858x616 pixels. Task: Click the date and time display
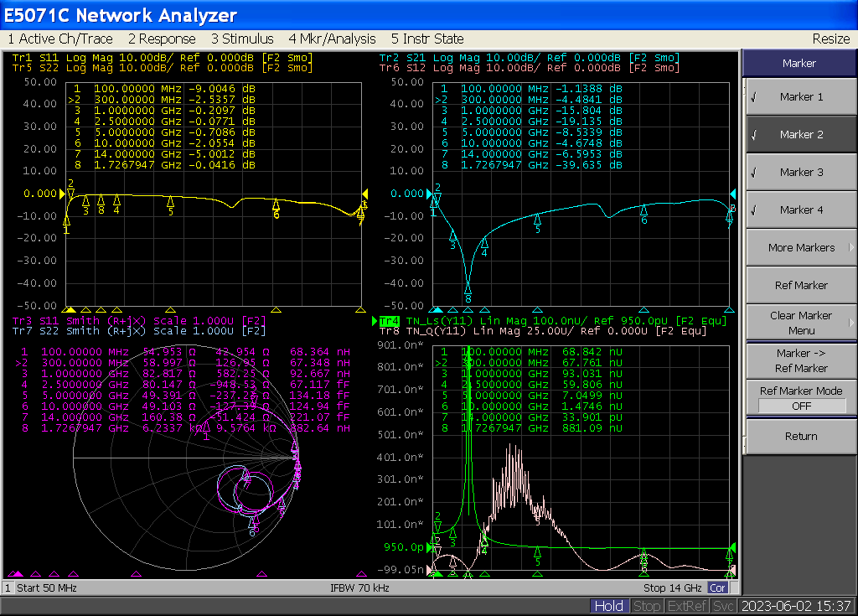pyautogui.click(x=796, y=606)
